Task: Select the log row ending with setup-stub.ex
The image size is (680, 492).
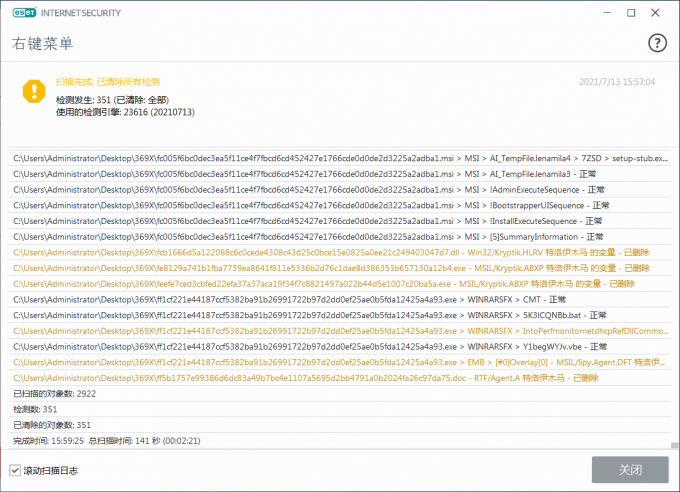Action: (340, 158)
